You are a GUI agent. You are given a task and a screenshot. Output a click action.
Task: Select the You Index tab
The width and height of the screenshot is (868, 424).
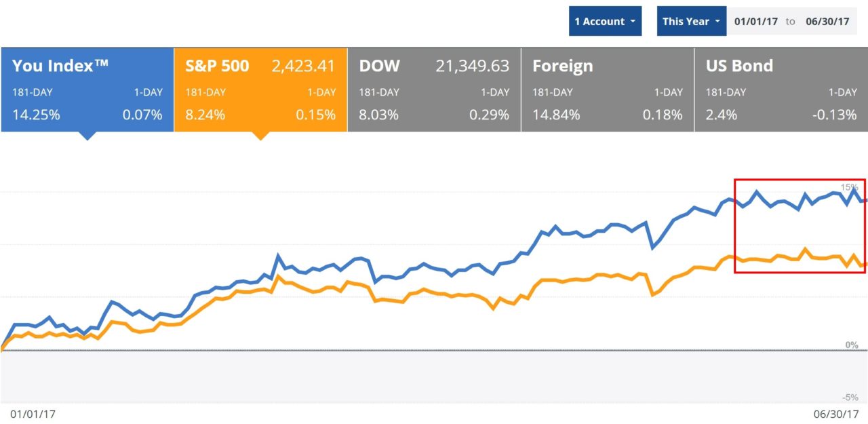point(87,90)
